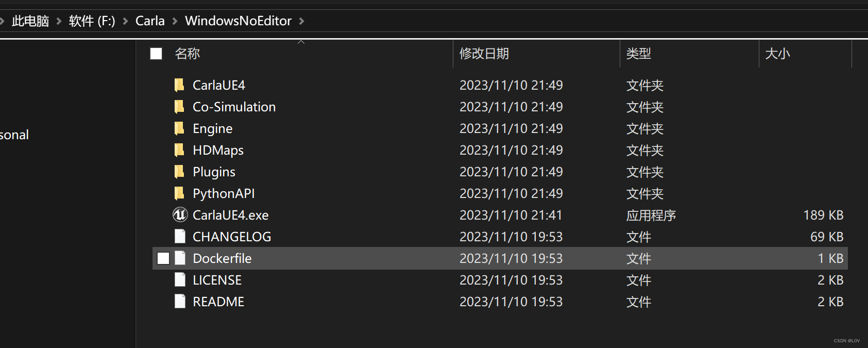Click the HDMaps folder icon
This screenshot has width=868, height=348.
tap(179, 150)
